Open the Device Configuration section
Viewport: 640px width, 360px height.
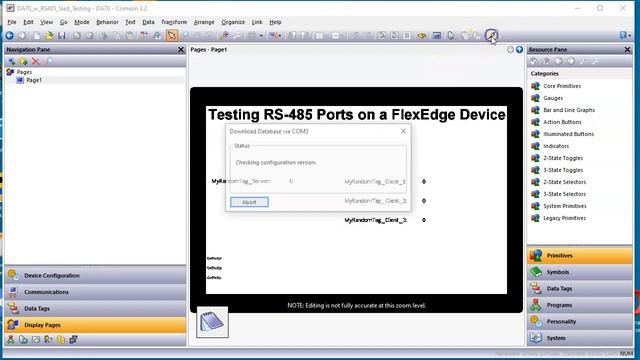pyautogui.click(x=95, y=276)
